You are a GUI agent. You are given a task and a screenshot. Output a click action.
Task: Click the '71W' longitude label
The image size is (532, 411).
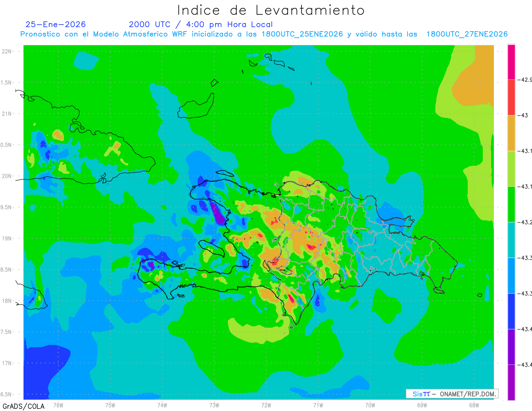point(318,405)
